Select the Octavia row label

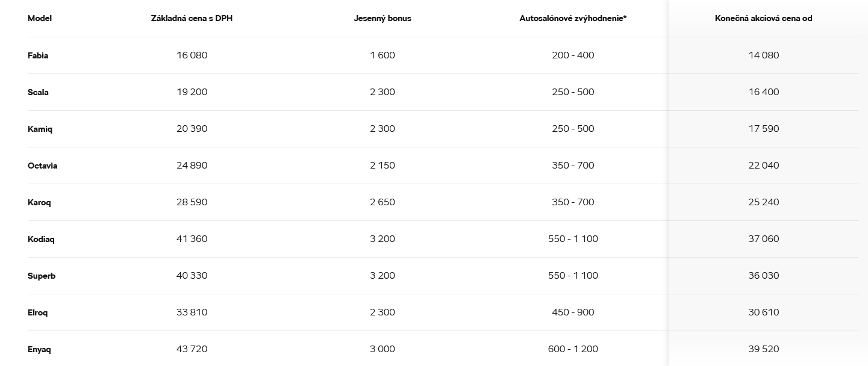42,166
